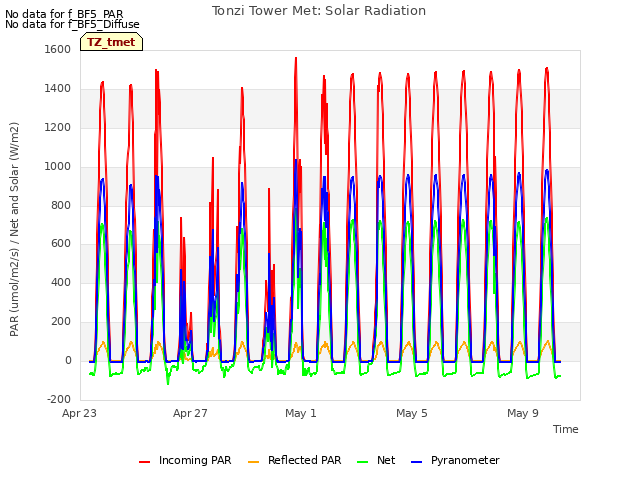Click the y-axis label PAR / Net and Solar
The image size is (640, 480).
[14, 229]
